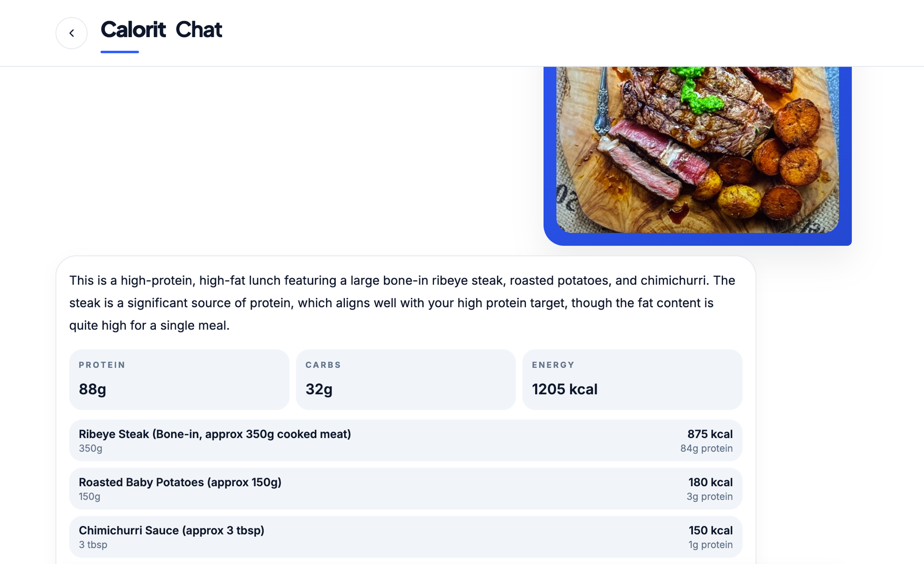Click the 180 kcal potatoes value

coord(710,482)
